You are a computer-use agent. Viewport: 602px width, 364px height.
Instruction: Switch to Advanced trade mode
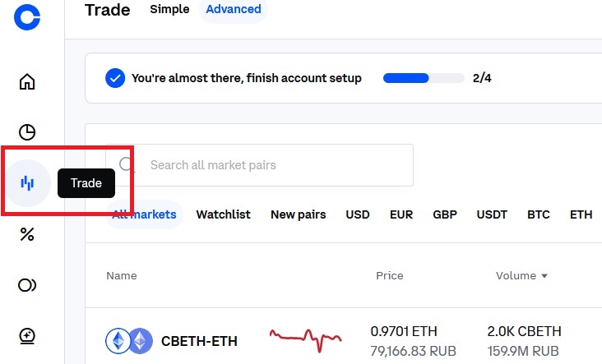pos(234,9)
